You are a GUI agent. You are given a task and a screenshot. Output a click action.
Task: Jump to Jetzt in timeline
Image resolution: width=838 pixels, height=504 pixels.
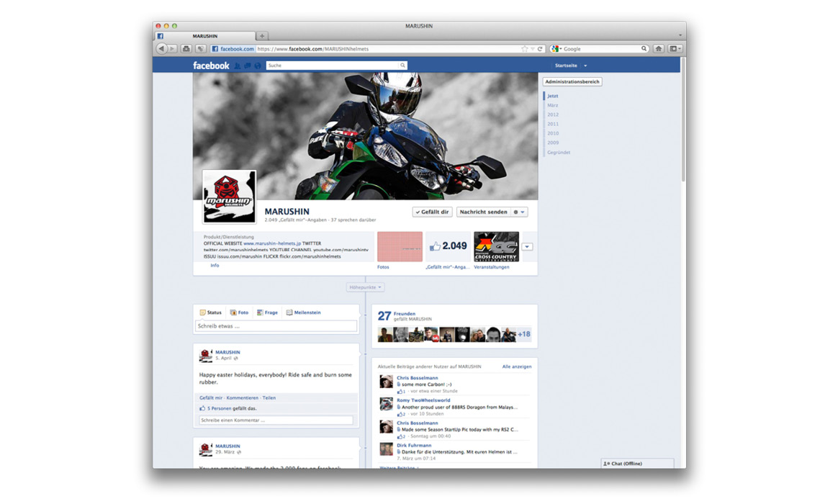553,96
